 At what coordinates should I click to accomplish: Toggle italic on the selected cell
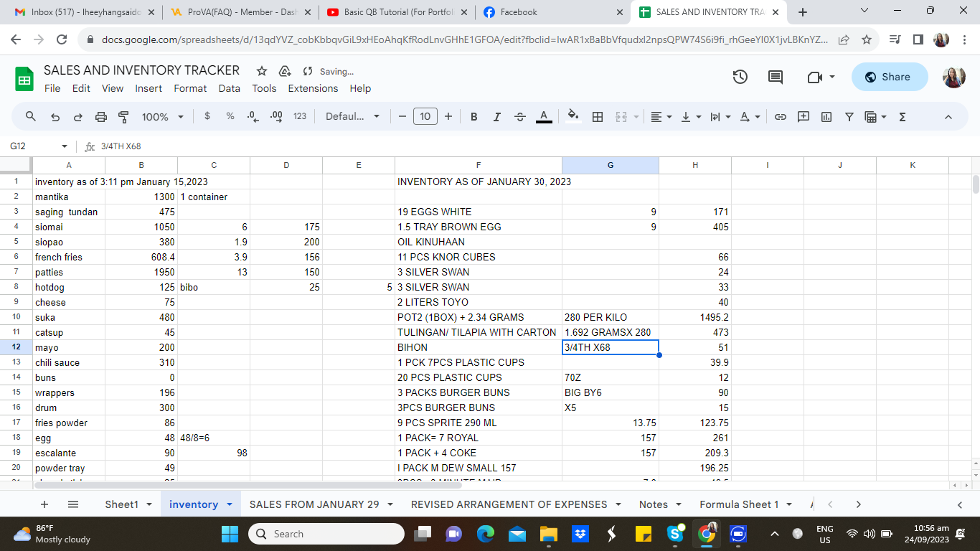point(497,117)
